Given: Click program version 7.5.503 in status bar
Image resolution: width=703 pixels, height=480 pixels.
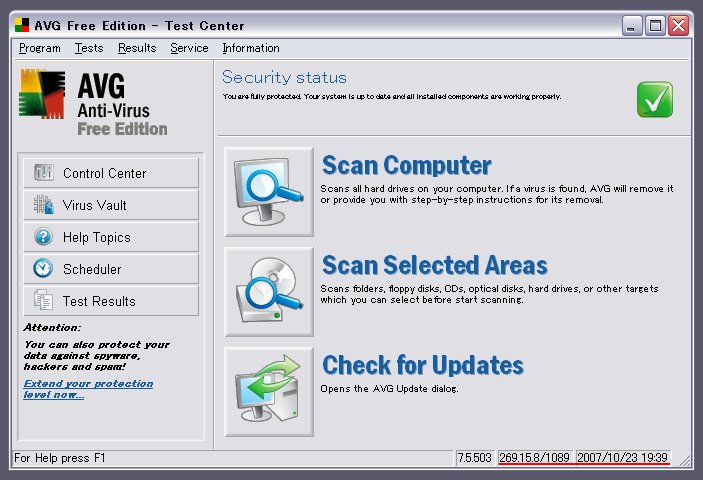Looking at the screenshot, I should pyautogui.click(x=474, y=458).
